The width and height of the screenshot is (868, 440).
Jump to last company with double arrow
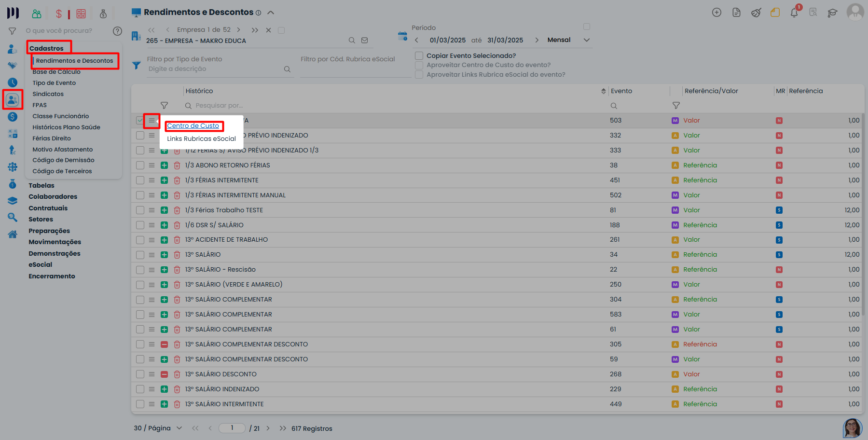(x=255, y=30)
